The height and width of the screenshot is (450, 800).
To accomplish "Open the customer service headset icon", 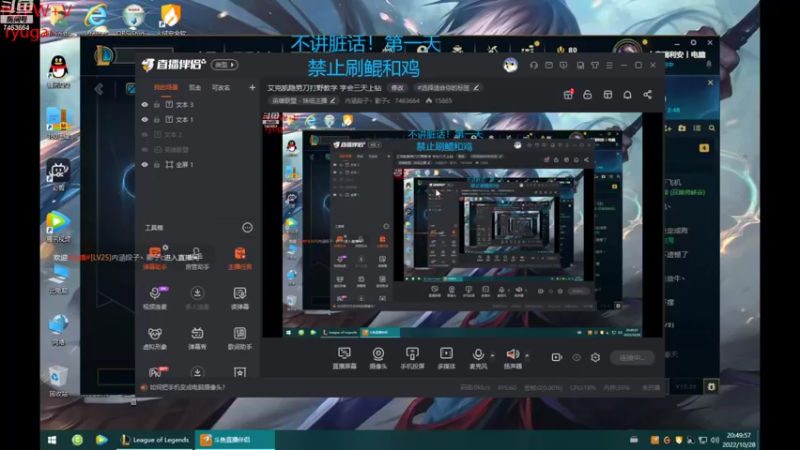I will pyautogui.click(x=534, y=65).
